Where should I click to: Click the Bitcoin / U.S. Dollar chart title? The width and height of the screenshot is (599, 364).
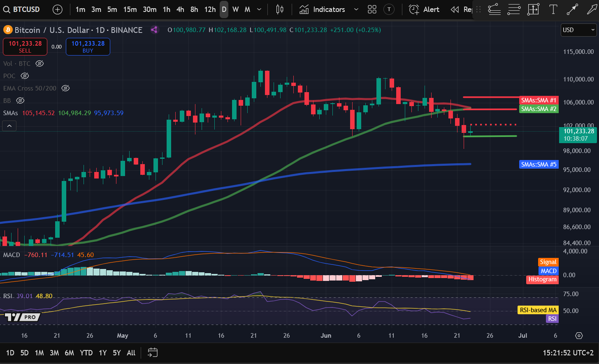(x=79, y=30)
